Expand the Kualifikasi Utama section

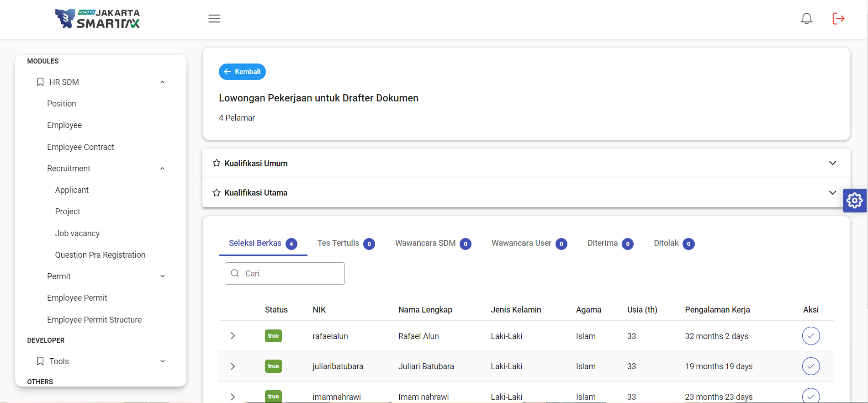[832, 192]
